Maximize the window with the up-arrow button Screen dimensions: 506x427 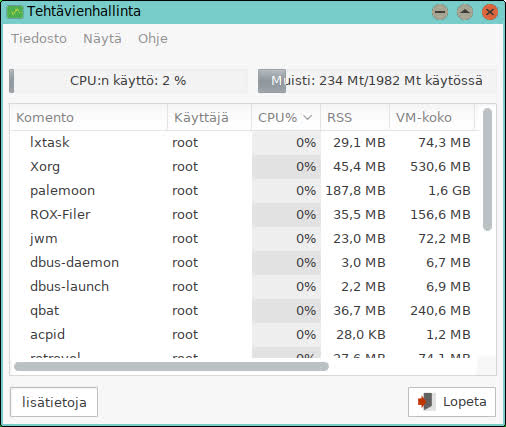coord(465,12)
